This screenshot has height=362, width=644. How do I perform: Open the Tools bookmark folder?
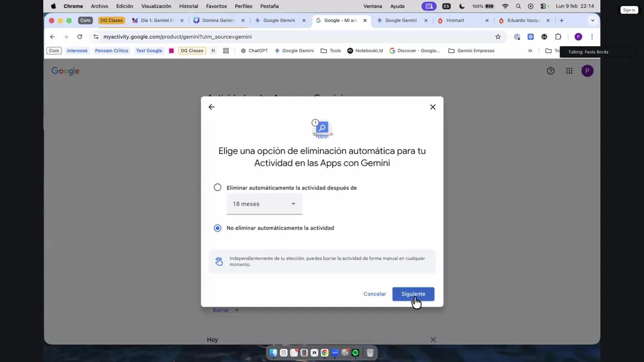(x=331, y=51)
